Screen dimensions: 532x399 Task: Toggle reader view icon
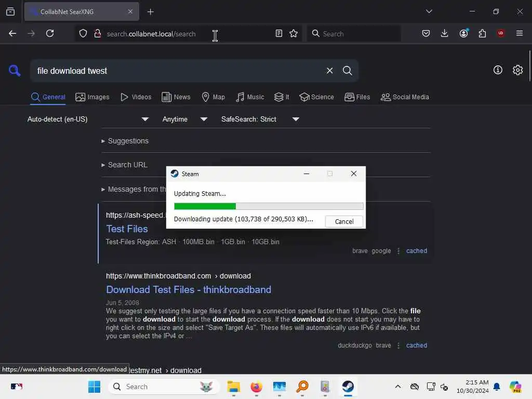[278, 33]
